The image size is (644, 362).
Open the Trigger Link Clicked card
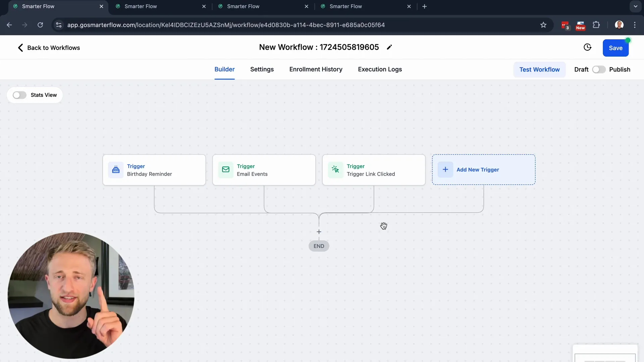(374, 170)
